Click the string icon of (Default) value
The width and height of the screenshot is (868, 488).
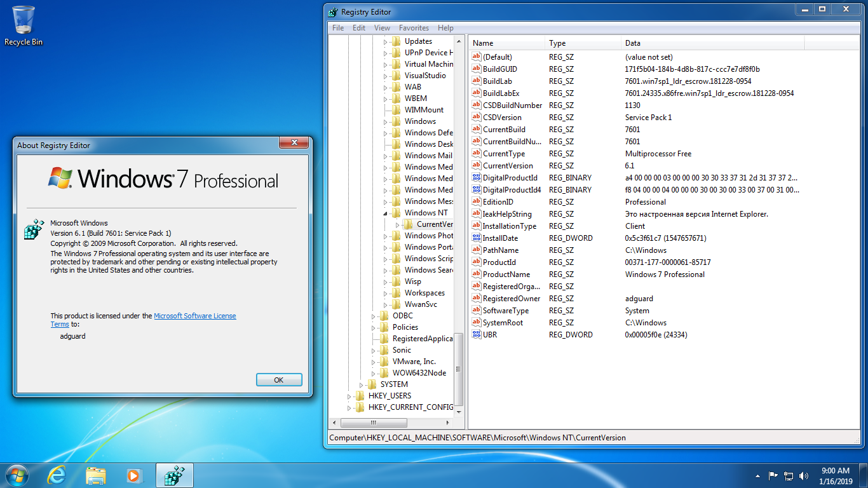(476, 57)
